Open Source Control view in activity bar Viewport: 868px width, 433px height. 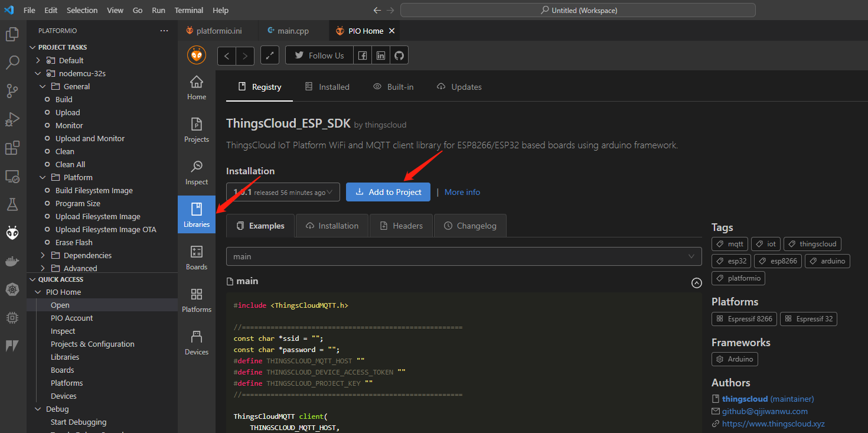(12, 90)
